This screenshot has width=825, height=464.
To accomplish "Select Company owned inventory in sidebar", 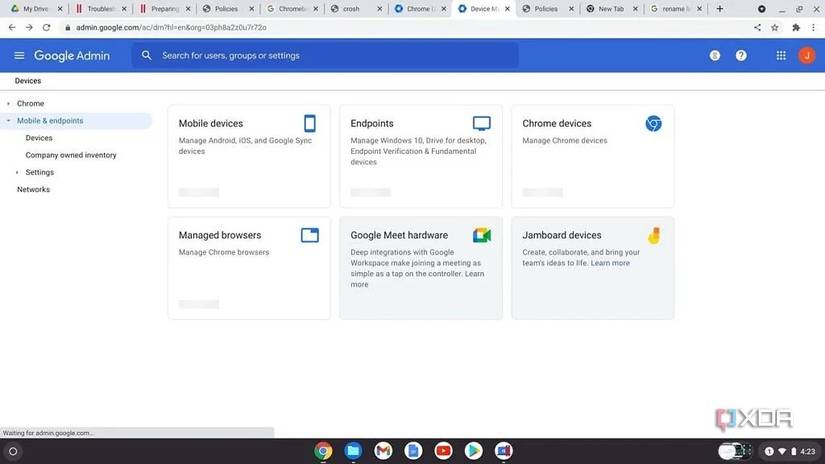I will coord(71,155).
